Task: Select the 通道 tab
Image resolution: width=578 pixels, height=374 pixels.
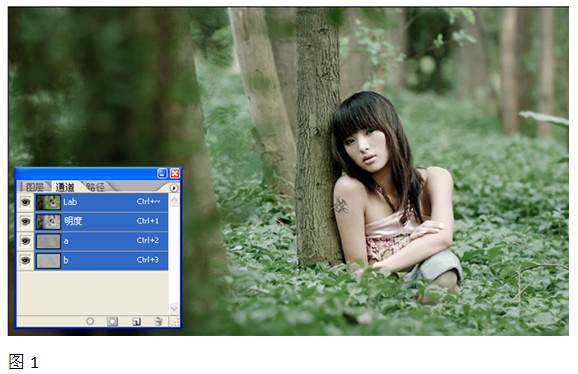Action: pos(65,187)
